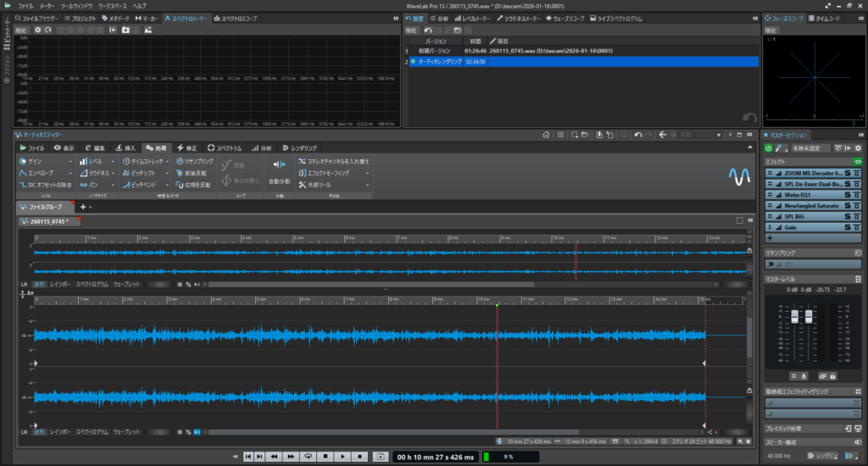This screenshot has width=868, height=466.
Task: Expand the エフェクトモーフィング dropdown
Action: 368,172
